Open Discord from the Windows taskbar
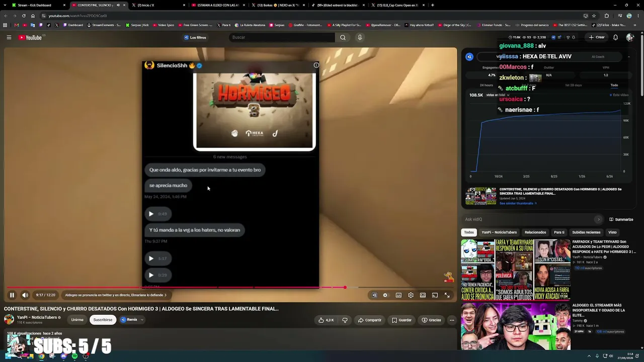The image size is (644, 362). click(63, 356)
